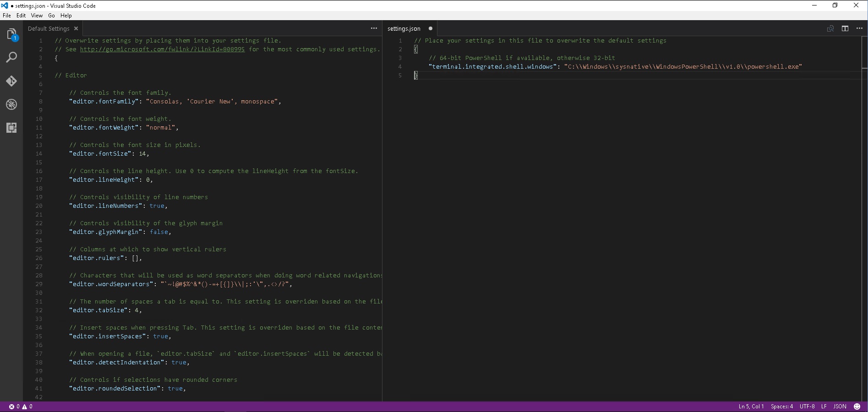Open the Debug view in activity bar
Screen dimensions: 868x412
(x=11, y=104)
